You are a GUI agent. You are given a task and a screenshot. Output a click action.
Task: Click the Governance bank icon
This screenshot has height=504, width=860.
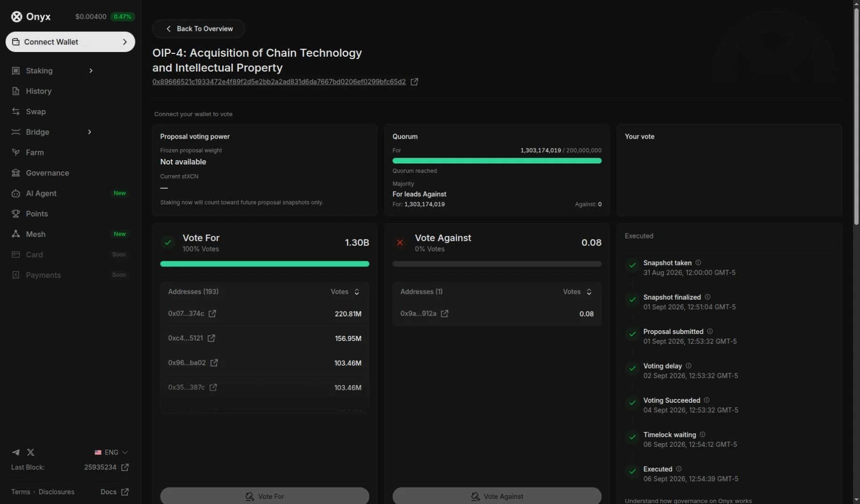click(16, 173)
